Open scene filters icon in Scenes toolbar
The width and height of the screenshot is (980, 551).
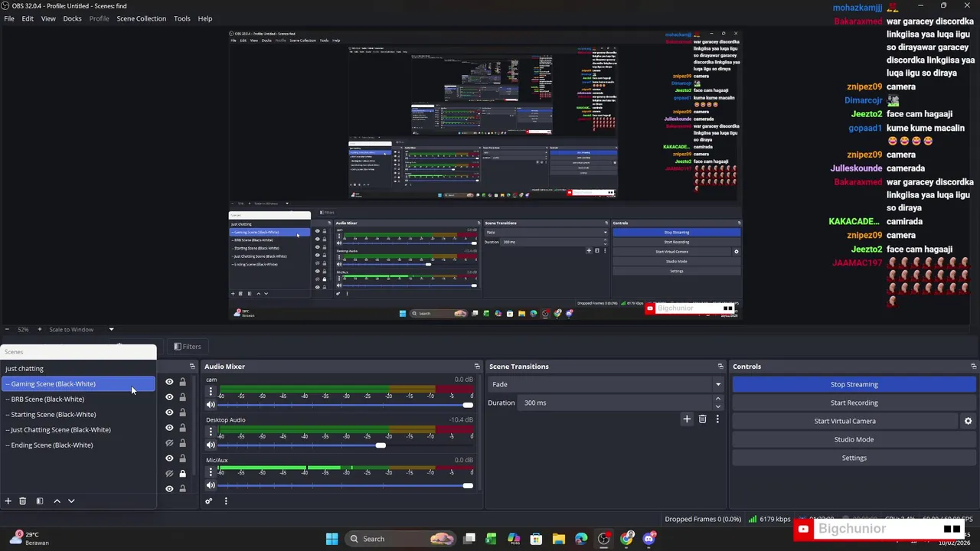(x=40, y=501)
